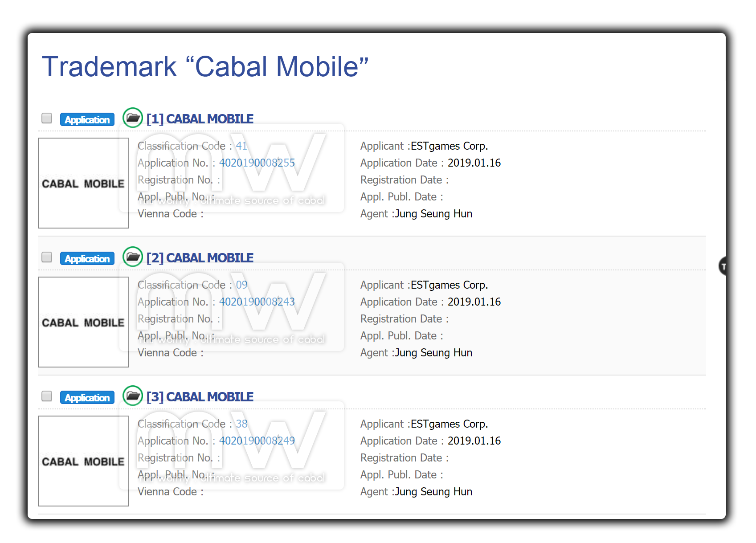Tick the checkbox for result [3]
756x543 pixels.
[x=47, y=396]
